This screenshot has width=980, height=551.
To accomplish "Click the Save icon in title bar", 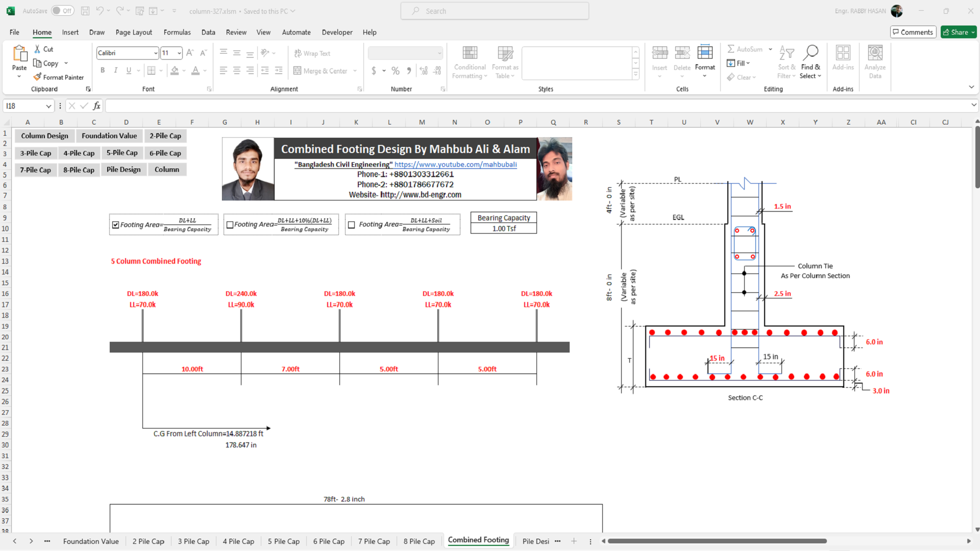I will [x=85, y=11].
